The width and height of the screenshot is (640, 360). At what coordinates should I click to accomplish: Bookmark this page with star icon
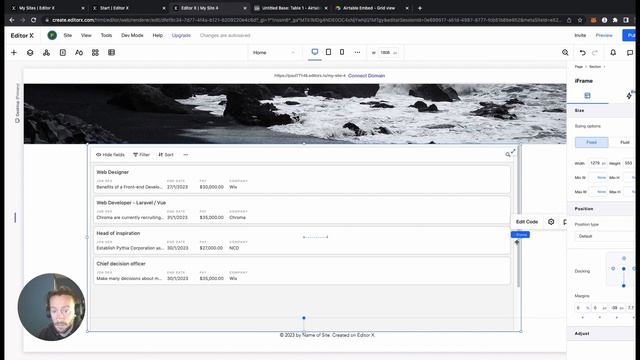pyautogui.click(x=580, y=20)
